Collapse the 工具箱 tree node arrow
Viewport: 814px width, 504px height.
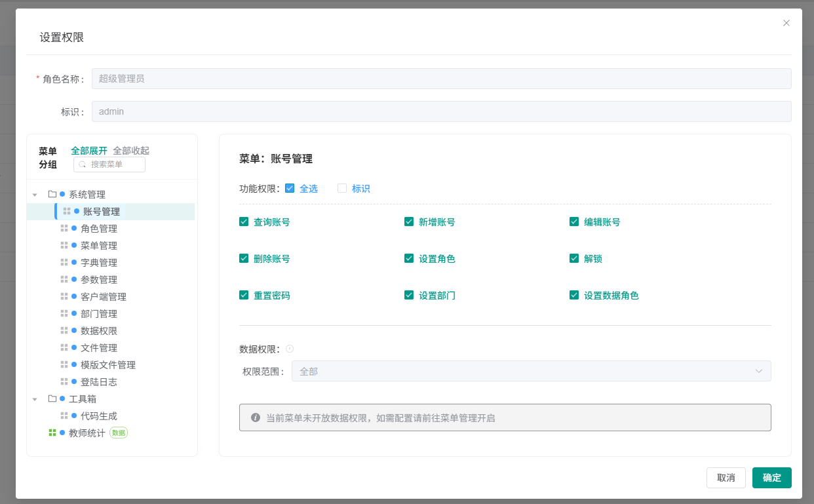(x=35, y=399)
